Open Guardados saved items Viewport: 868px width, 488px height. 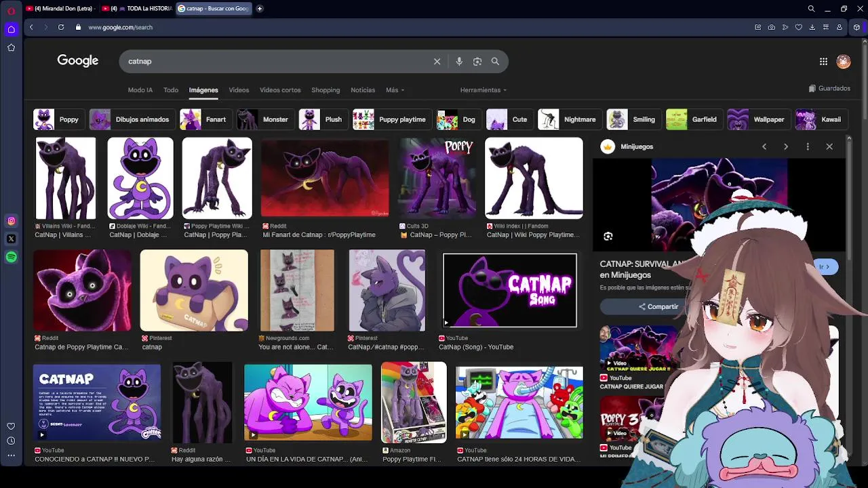click(x=829, y=88)
